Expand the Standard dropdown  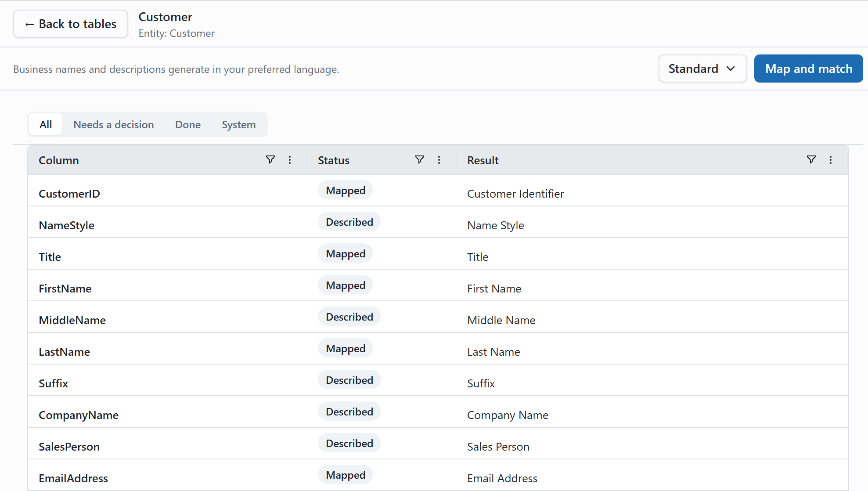(702, 69)
